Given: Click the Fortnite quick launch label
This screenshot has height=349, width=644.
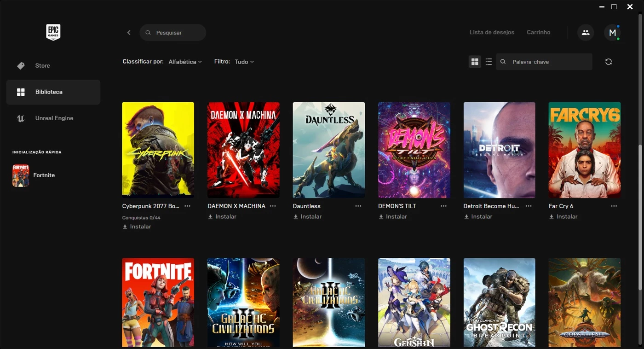Looking at the screenshot, I should point(44,175).
